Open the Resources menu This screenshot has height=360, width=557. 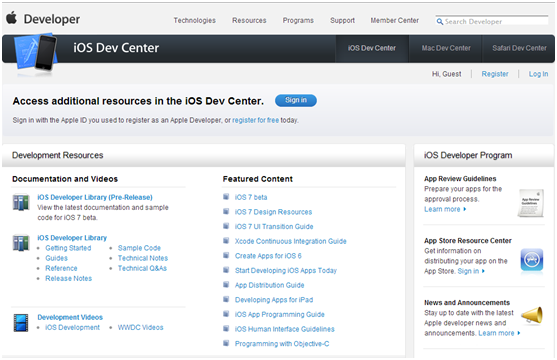249,21
